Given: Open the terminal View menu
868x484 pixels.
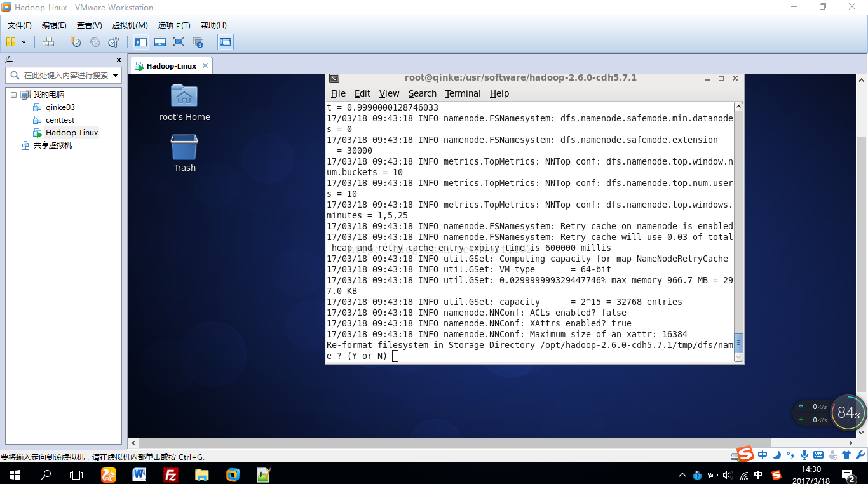Looking at the screenshot, I should (389, 93).
